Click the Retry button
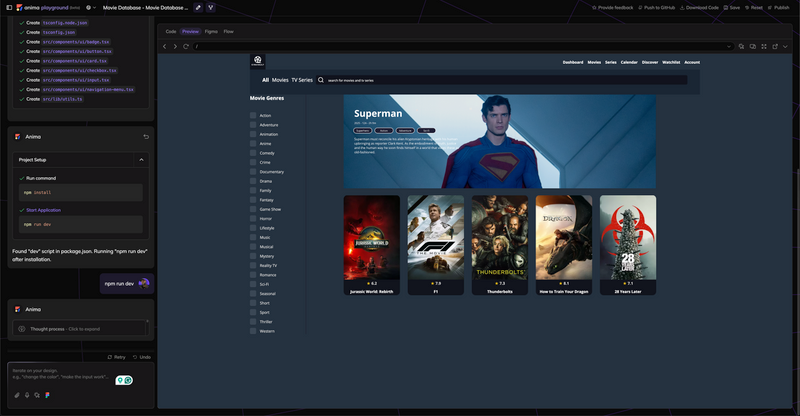This screenshot has height=416, width=800. click(116, 357)
